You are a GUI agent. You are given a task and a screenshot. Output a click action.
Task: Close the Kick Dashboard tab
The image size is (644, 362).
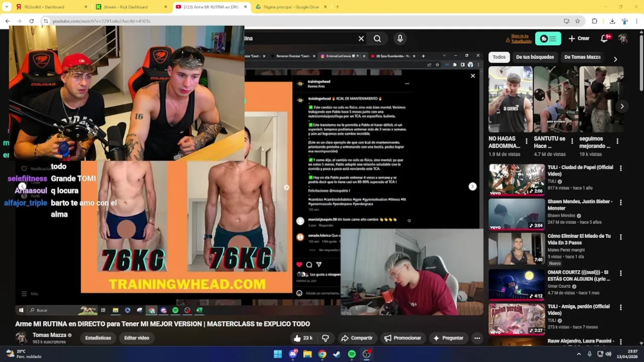pos(166,7)
